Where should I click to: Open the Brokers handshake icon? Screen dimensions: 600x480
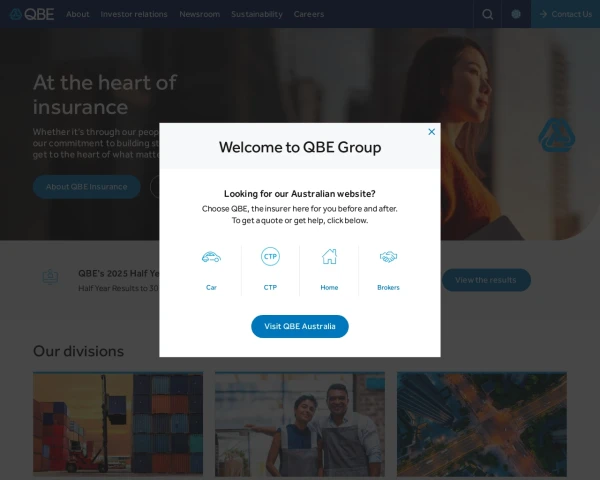(388, 257)
